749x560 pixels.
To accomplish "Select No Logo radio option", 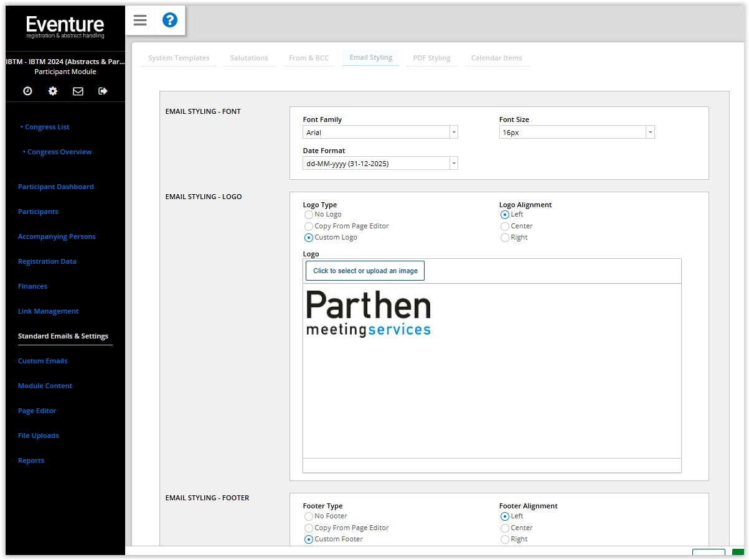I will coord(309,215).
